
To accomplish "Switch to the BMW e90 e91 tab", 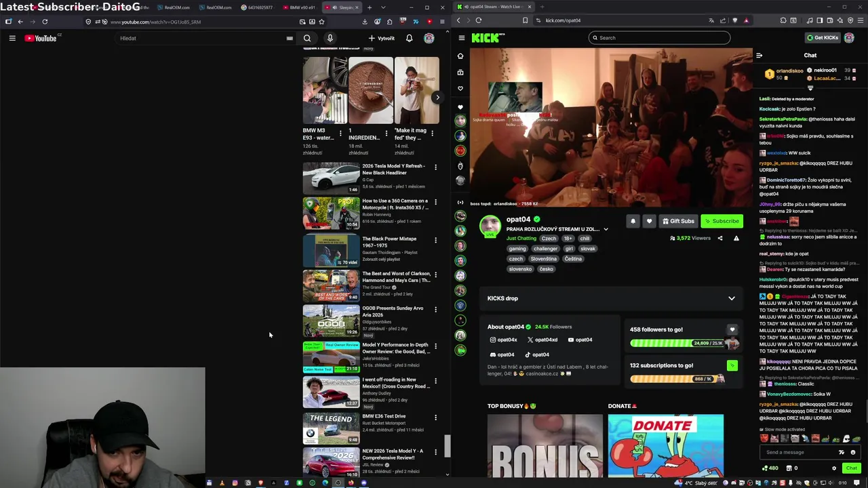I will click(x=298, y=7).
